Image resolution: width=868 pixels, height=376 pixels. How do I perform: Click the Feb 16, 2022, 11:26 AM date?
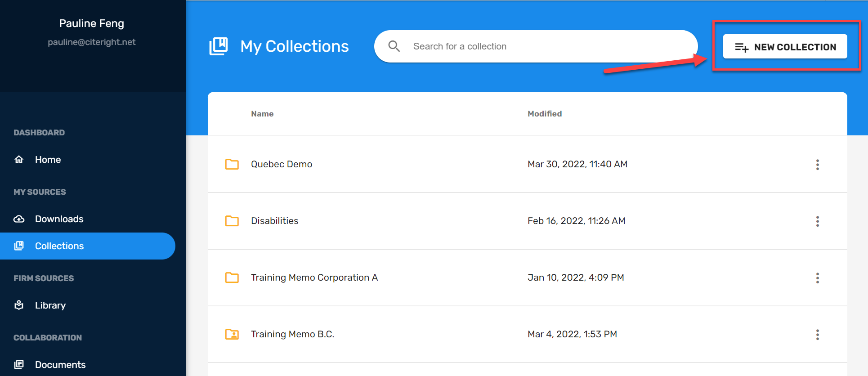577,221
